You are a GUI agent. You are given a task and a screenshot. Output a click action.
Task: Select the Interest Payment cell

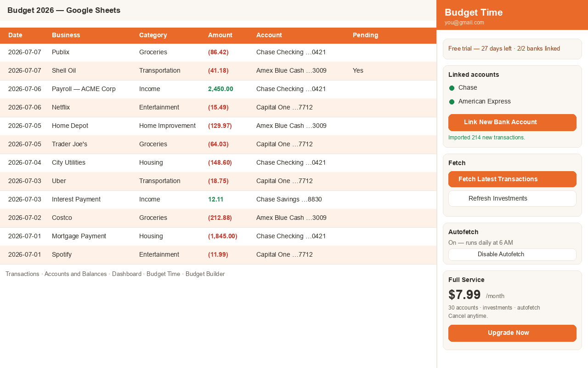[76, 200]
